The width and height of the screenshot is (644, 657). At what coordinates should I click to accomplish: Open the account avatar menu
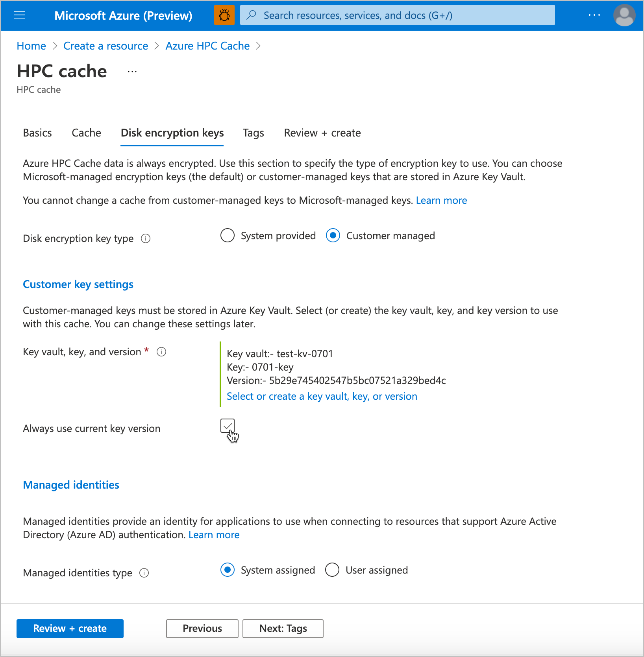click(625, 15)
